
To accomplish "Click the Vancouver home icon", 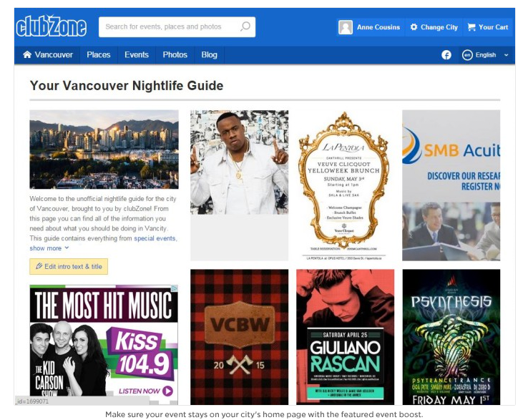I will [x=27, y=54].
